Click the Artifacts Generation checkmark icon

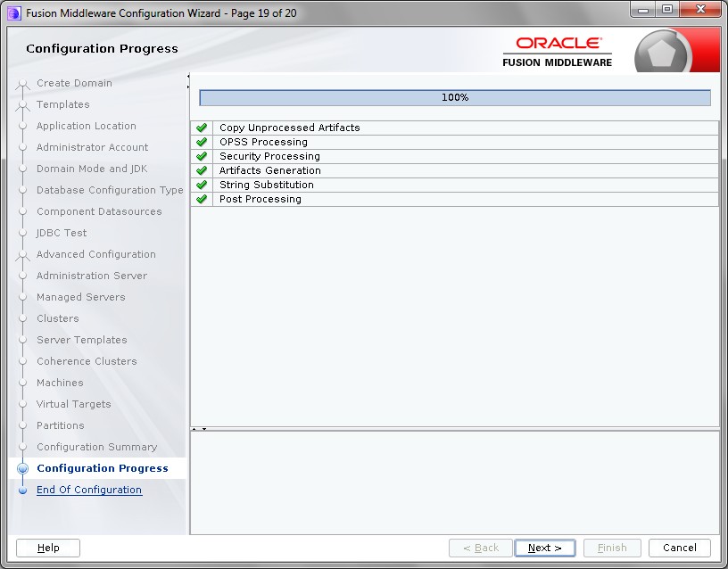pyautogui.click(x=202, y=170)
